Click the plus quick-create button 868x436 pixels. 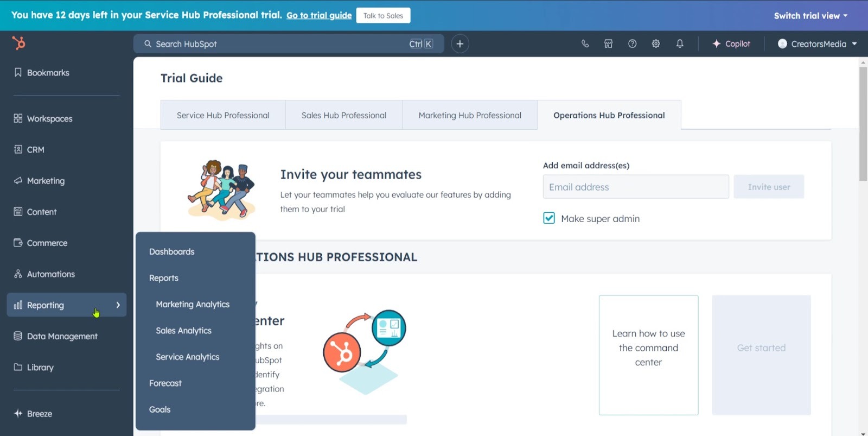459,44
